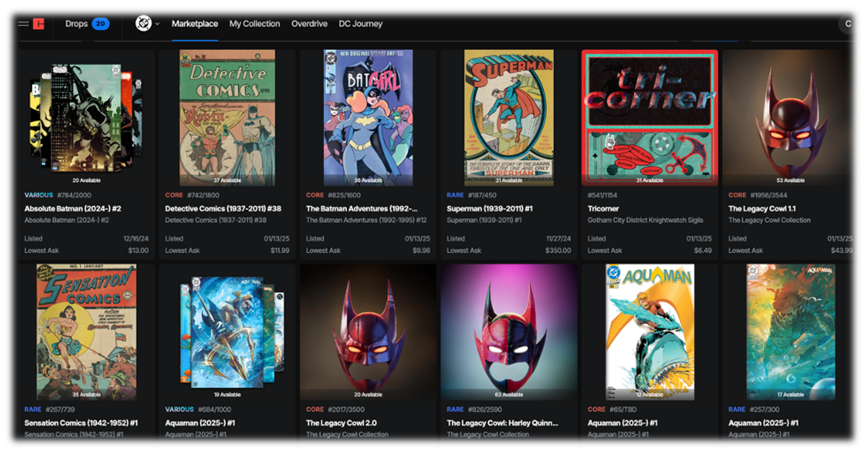Click the title The Legacy Cowl 2.0
The height and width of the screenshot is (456, 868).
341,423
